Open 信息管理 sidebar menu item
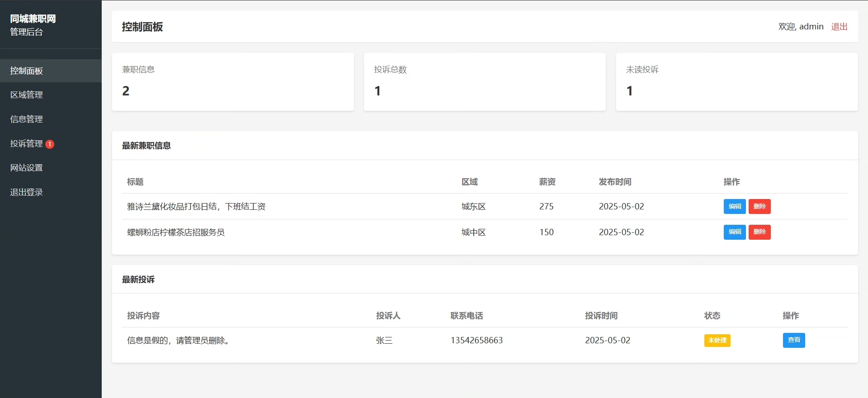 click(27, 119)
